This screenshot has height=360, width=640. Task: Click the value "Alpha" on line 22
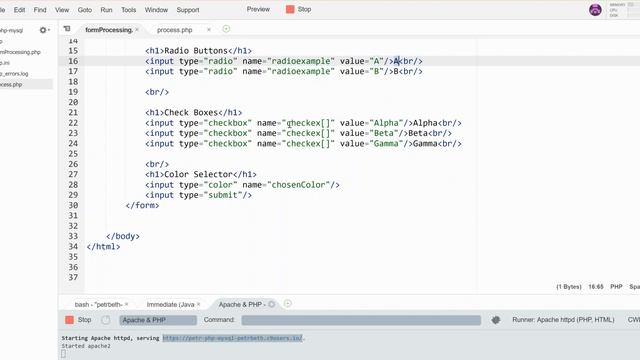(x=386, y=123)
